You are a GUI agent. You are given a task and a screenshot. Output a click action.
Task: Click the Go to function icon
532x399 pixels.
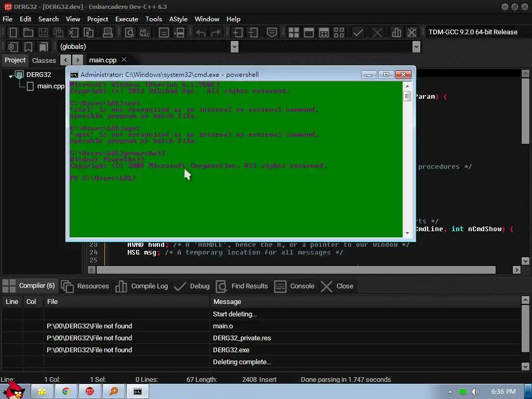tap(164, 33)
